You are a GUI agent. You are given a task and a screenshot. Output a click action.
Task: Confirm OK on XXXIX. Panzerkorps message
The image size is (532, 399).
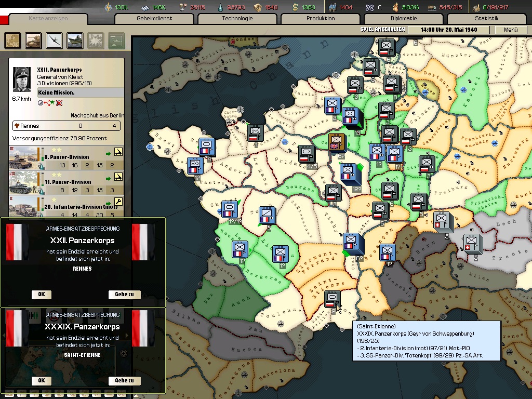pyautogui.click(x=42, y=380)
